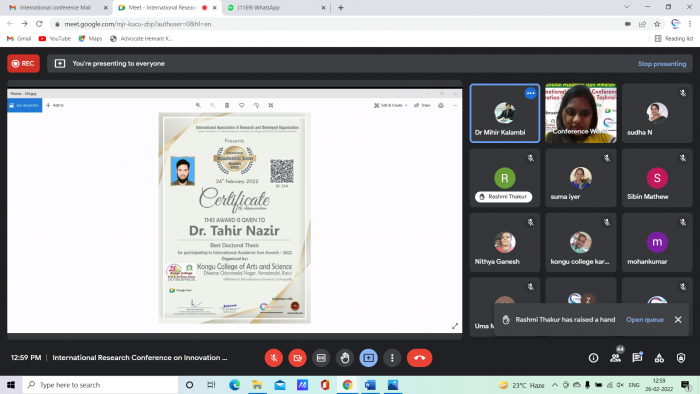Open more options three-dot menu in Meet
Image resolution: width=700 pixels, height=394 pixels.
pos(392,358)
